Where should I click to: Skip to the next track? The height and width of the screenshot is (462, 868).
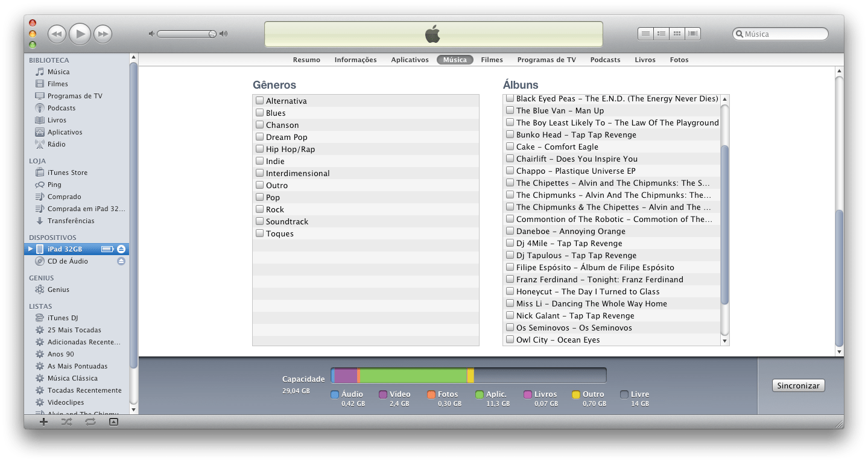[x=103, y=34]
